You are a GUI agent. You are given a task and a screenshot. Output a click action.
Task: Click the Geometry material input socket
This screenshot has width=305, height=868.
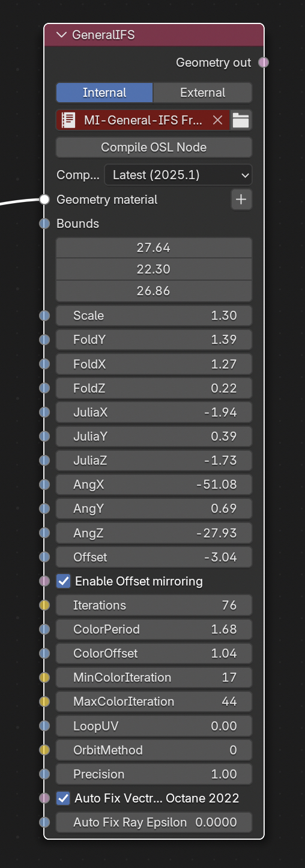click(x=44, y=200)
